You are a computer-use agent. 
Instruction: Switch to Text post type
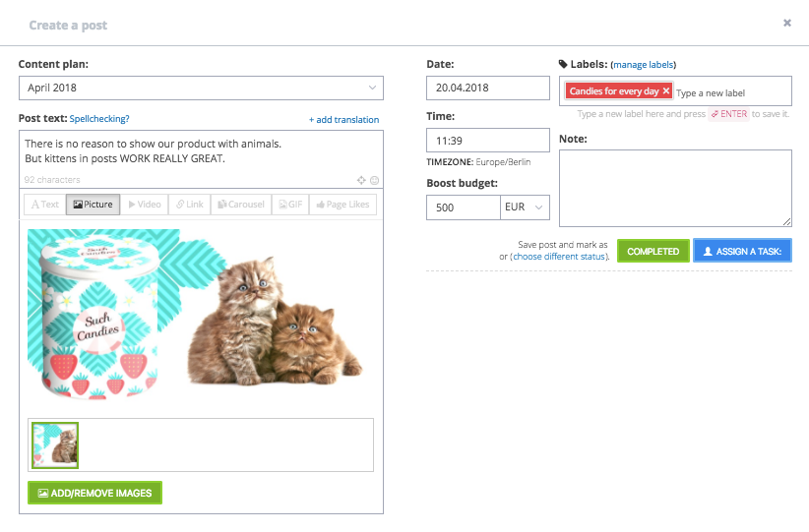44,205
